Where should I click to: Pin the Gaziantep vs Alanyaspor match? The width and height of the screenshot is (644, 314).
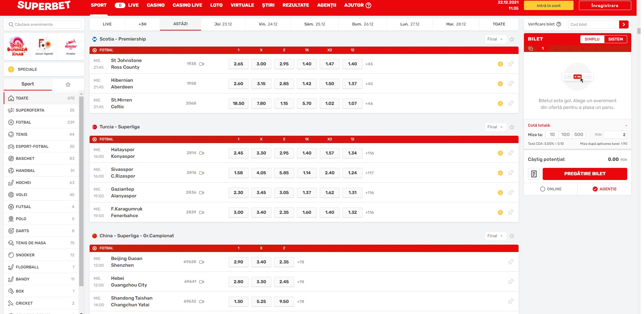coord(511,192)
